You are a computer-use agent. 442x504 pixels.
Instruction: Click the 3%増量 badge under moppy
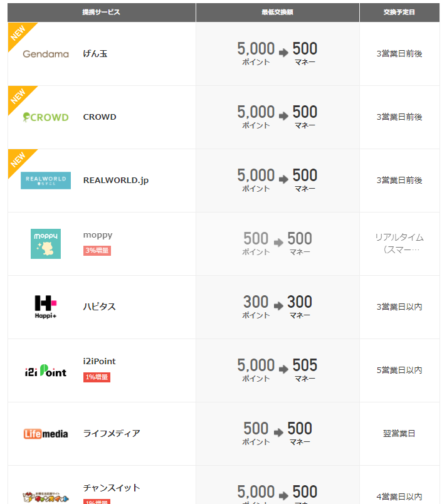[x=97, y=250]
